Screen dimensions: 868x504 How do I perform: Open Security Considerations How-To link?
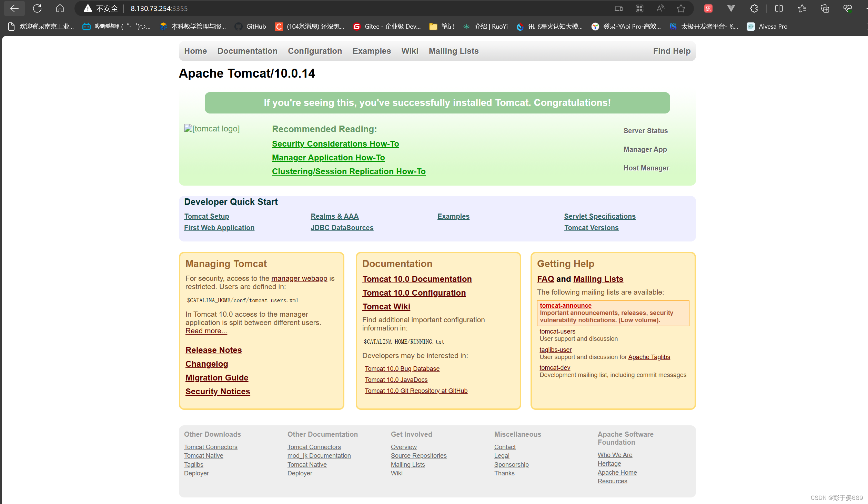coord(335,144)
